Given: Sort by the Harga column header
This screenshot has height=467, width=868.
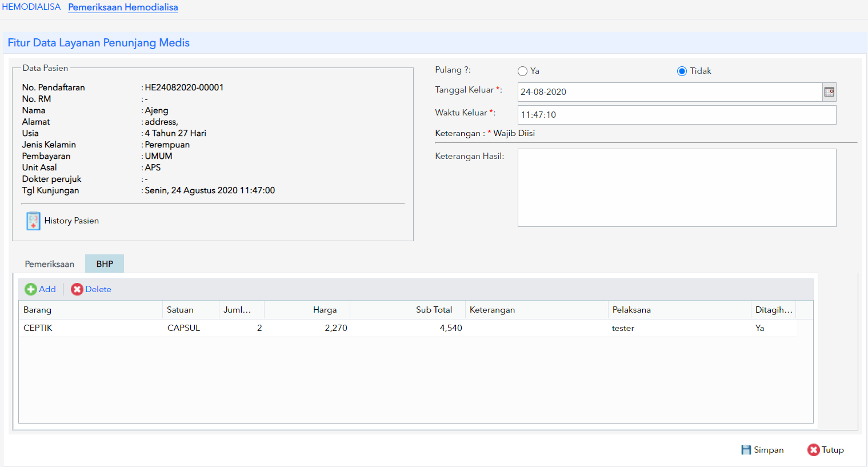Looking at the screenshot, I should [307, 310].
